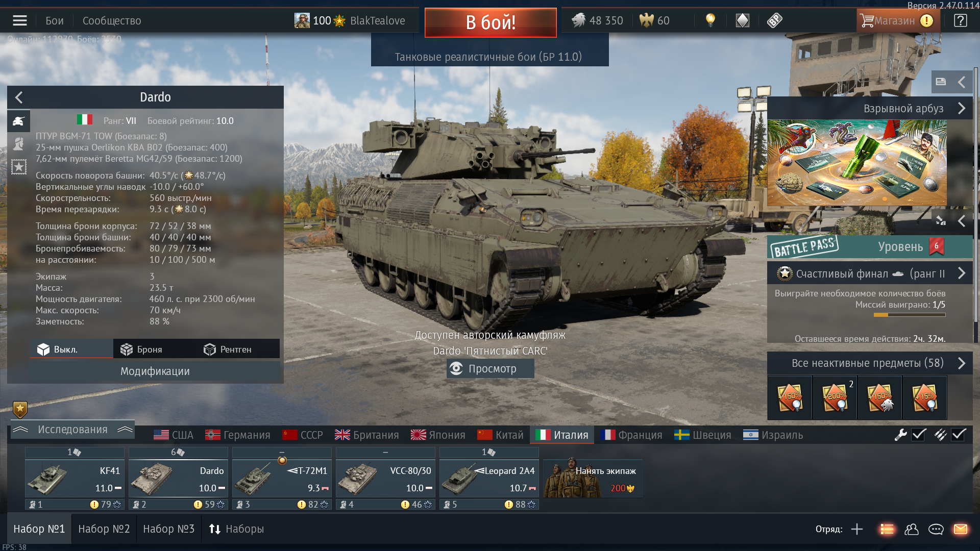Open the hamburger main menu
Viewport: 980px width, 551px height.
[20, 20]
